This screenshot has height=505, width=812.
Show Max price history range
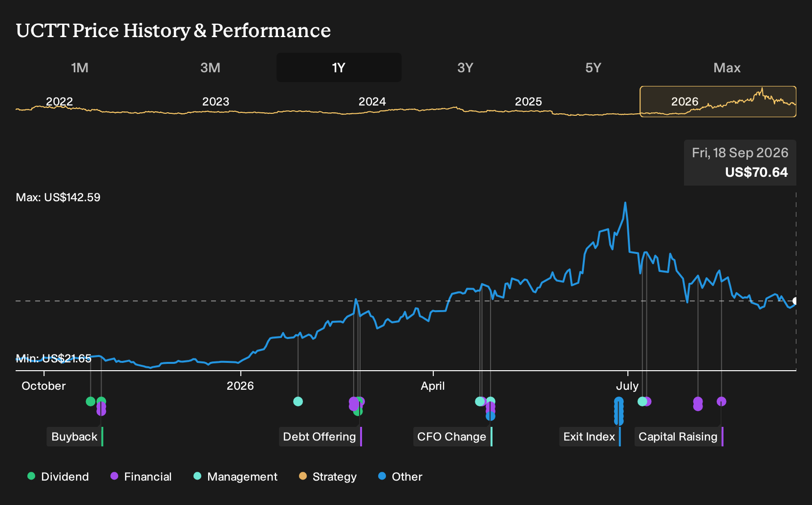tap(727, 67)
